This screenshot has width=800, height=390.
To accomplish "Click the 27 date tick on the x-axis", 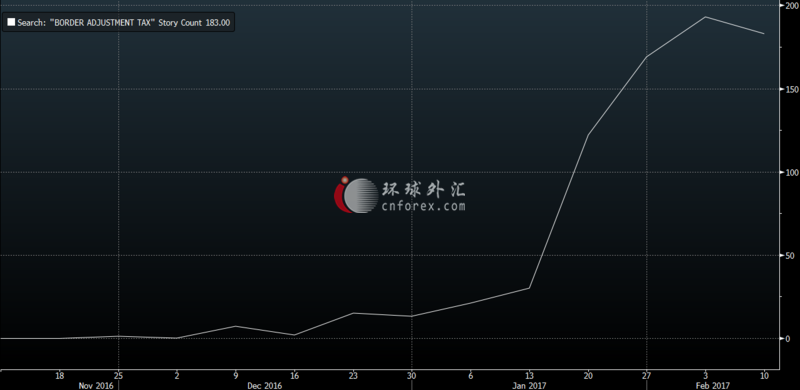I will pos(646,376).
